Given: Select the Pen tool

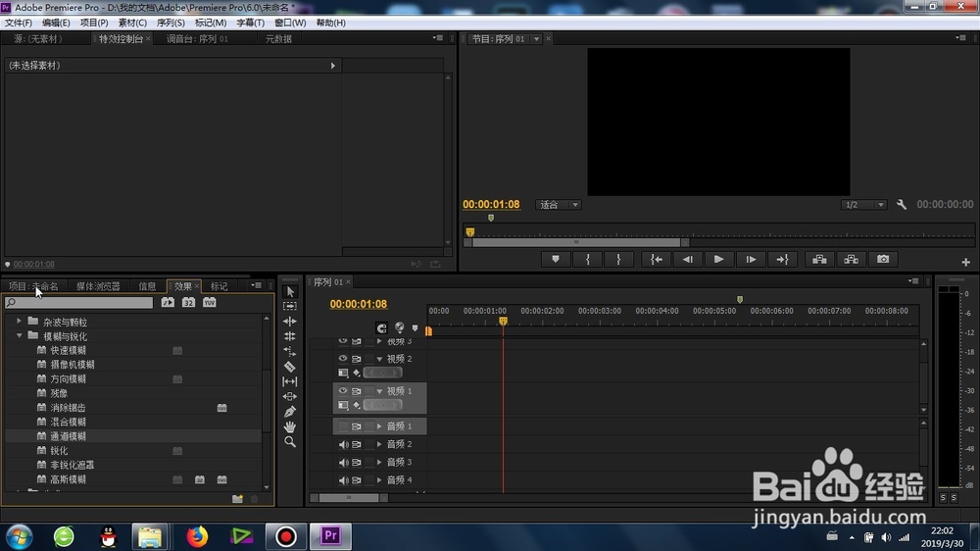Looking at the screenshot, I should tap(290, 412).
